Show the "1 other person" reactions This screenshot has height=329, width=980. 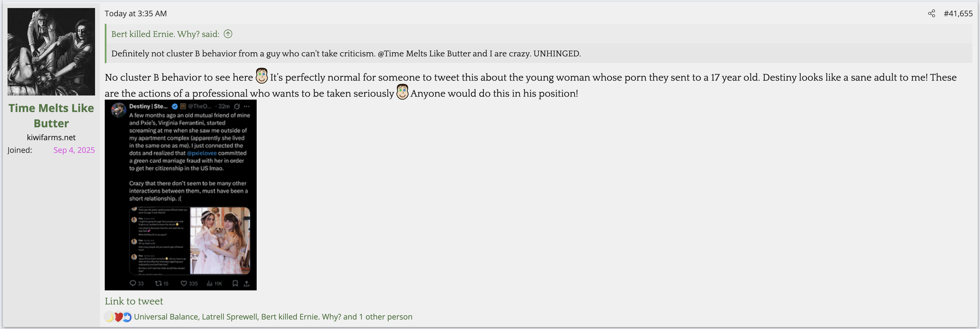coord(385,317)
